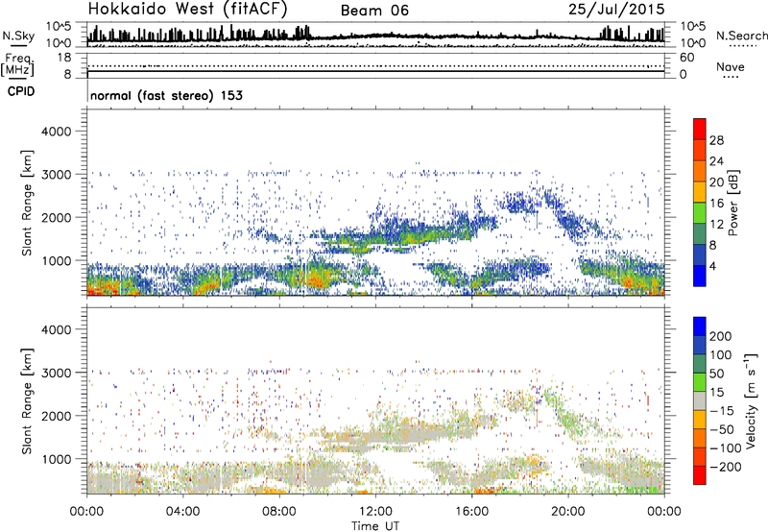Click the red bottom Velocity swatch

pyautogui.click(x=700, y=475)
